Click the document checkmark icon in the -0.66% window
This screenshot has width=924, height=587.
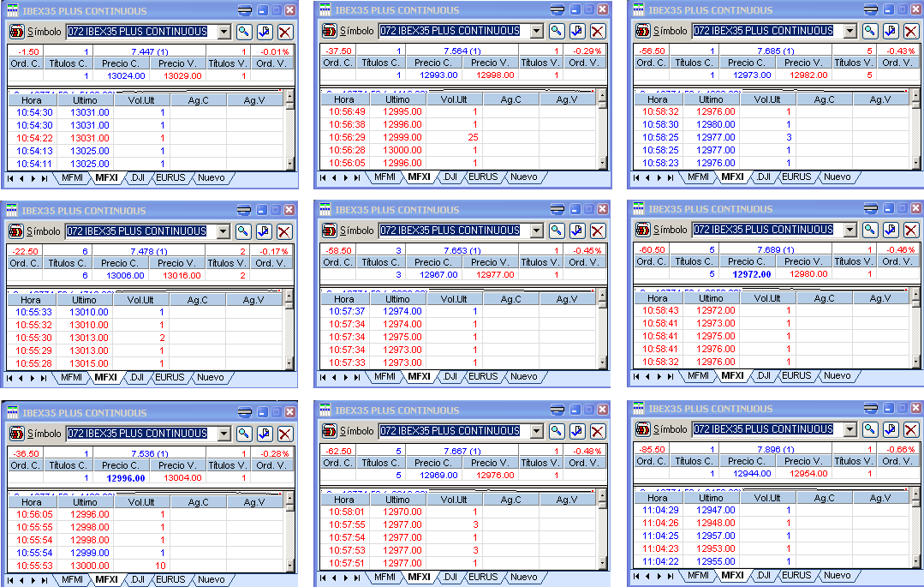point(891,429)
